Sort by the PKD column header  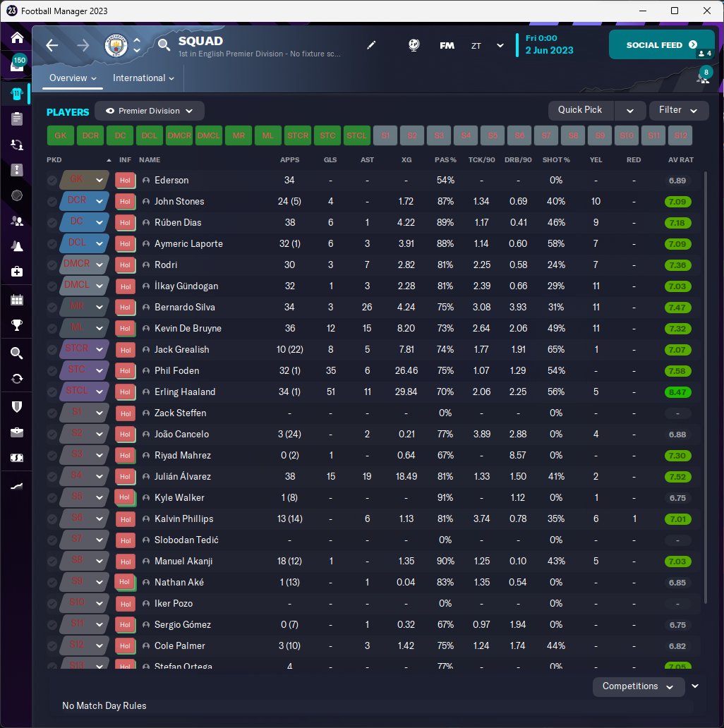[54, 159]
